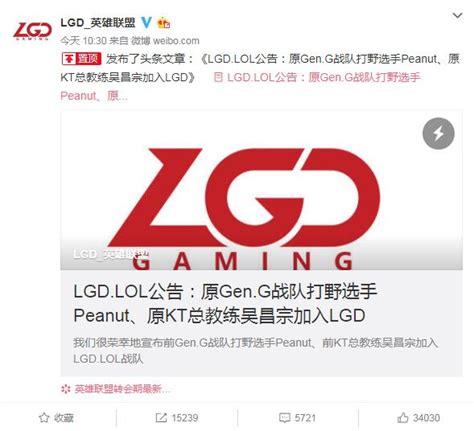Open the LGD_英雄联盟 username link
Screen dimensions: 474x431
click(x=98, y=23)
